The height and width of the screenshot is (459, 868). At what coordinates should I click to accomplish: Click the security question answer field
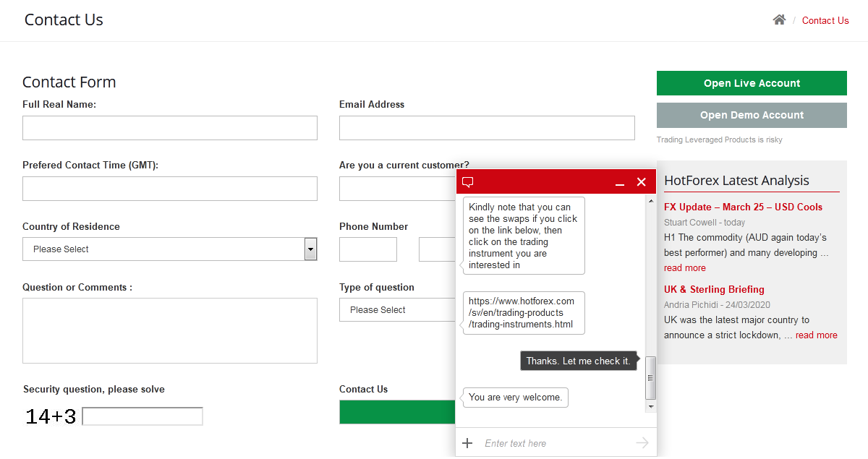coord(142,416)
